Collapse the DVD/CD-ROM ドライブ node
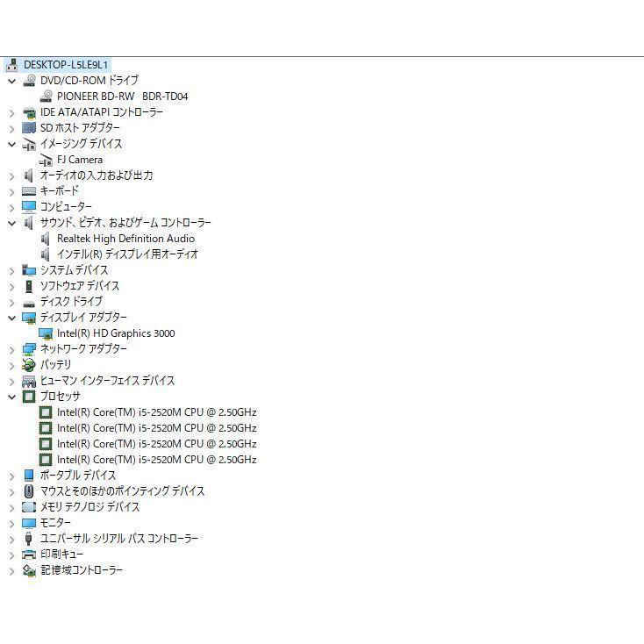The image size is (644, 644). [12, 81]
